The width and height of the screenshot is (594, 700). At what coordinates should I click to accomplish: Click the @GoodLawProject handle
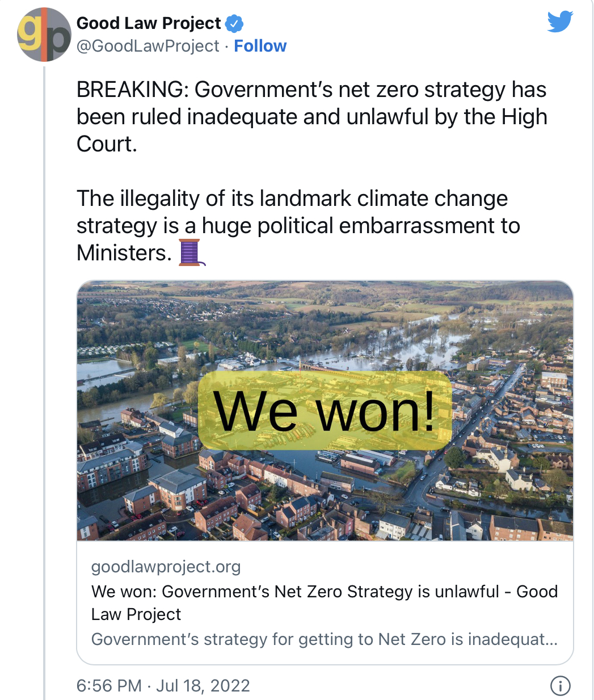148,46
